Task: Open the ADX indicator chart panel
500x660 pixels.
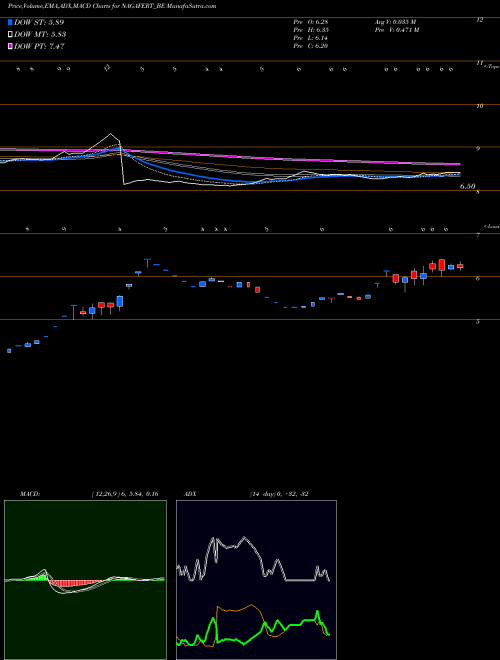Action: [256, 580]
